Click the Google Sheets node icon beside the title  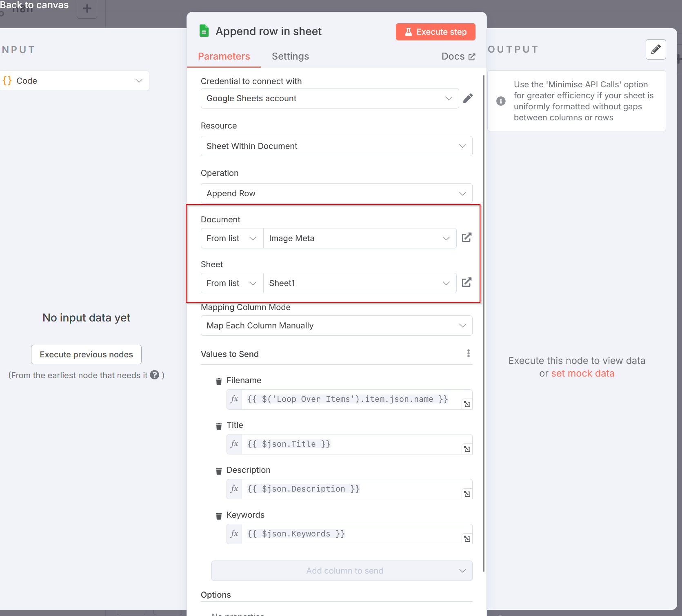point(204,31)
